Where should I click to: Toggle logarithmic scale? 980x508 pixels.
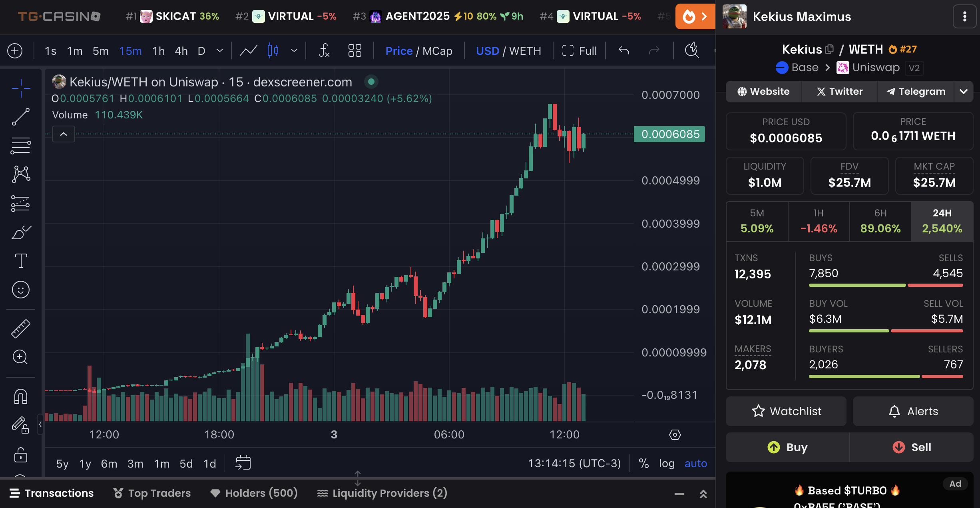point(667,463)
